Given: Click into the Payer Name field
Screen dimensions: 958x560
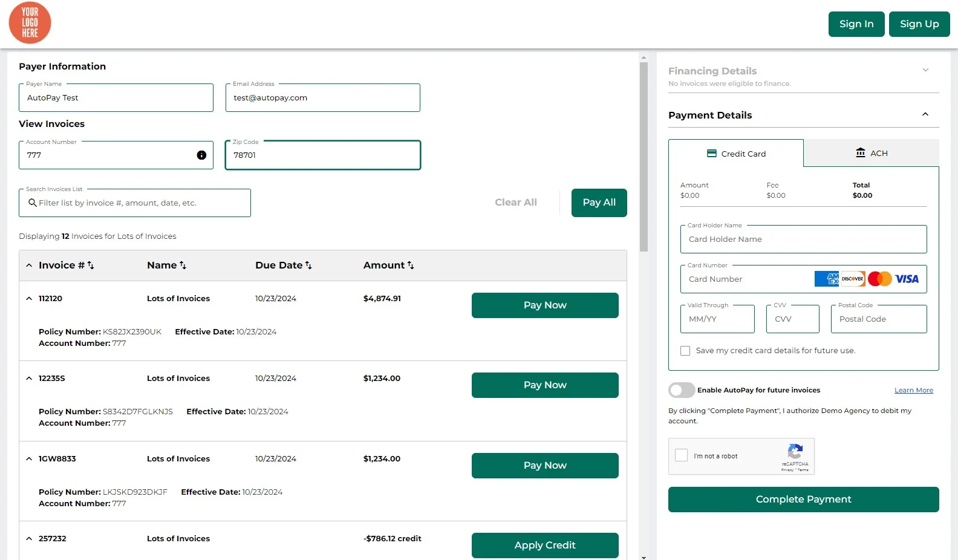Looking at the screenshot, I should (x=116, y=97).
